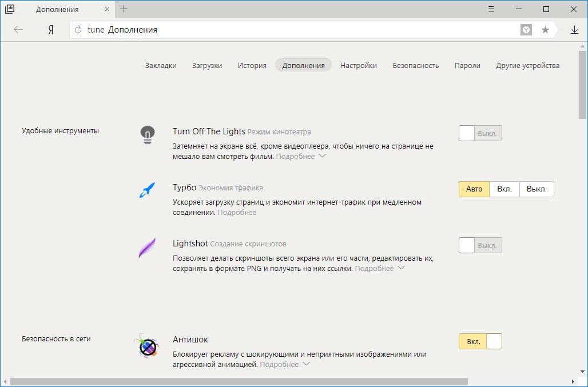Click the scroll-right arrow of horizontal scrollbar
Image resolution: width=588 pixels, height=387 pixels.
[x=573, y=381]
